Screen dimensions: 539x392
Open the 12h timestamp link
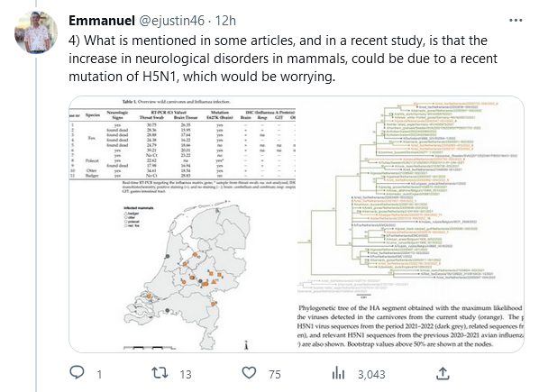(225, 21)
